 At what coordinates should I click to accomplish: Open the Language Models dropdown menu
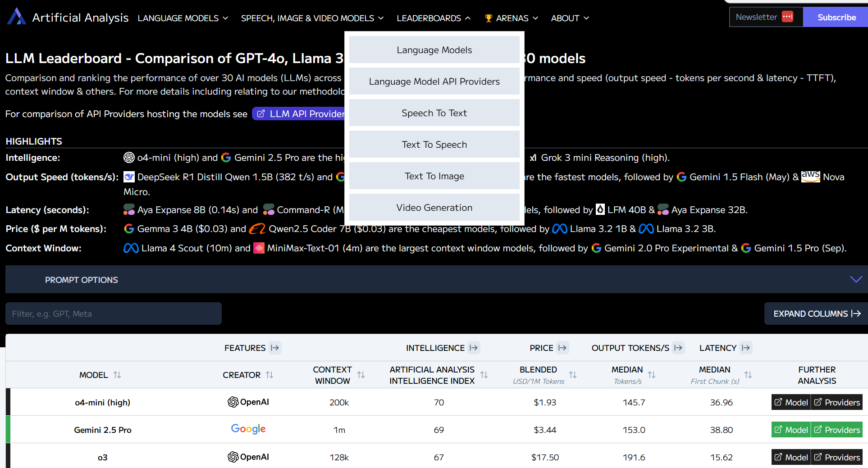pos(183,18)
